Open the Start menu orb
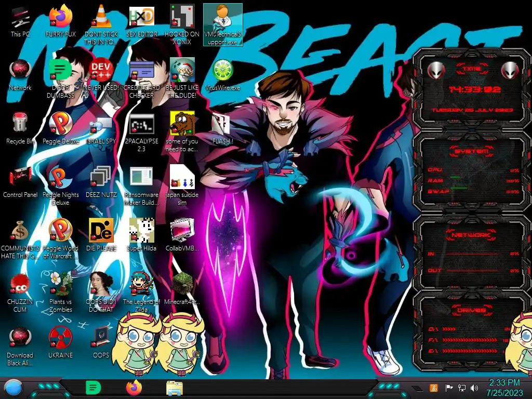The image size is (532, 399). (14, 388)
